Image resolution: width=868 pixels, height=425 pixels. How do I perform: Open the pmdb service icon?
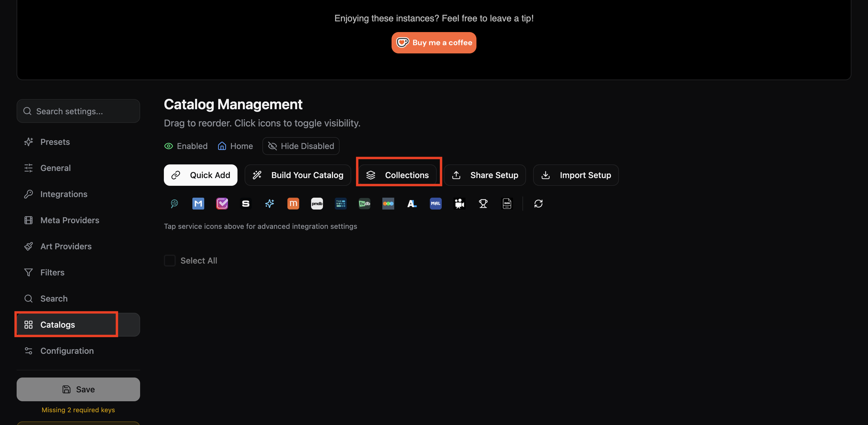[317, 203]
